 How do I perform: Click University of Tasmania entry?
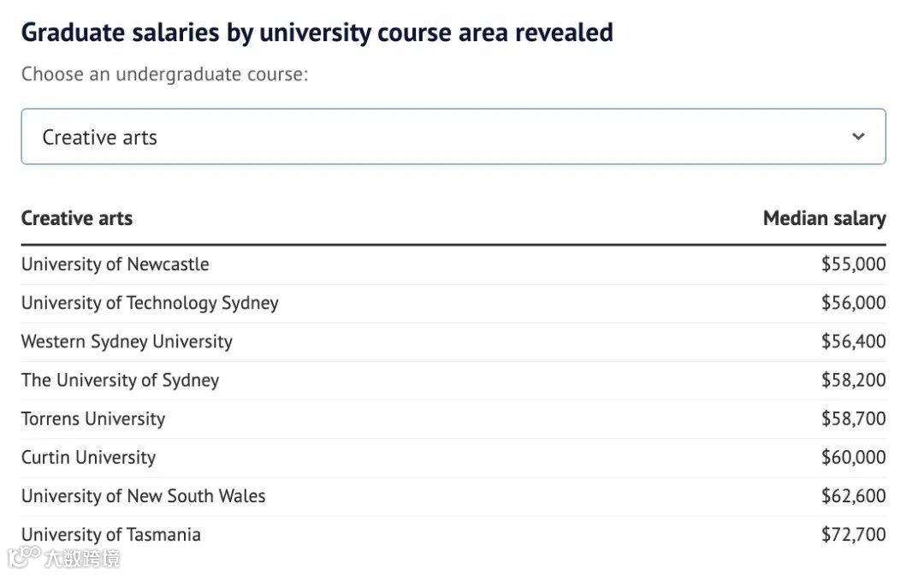pos(110,535)
